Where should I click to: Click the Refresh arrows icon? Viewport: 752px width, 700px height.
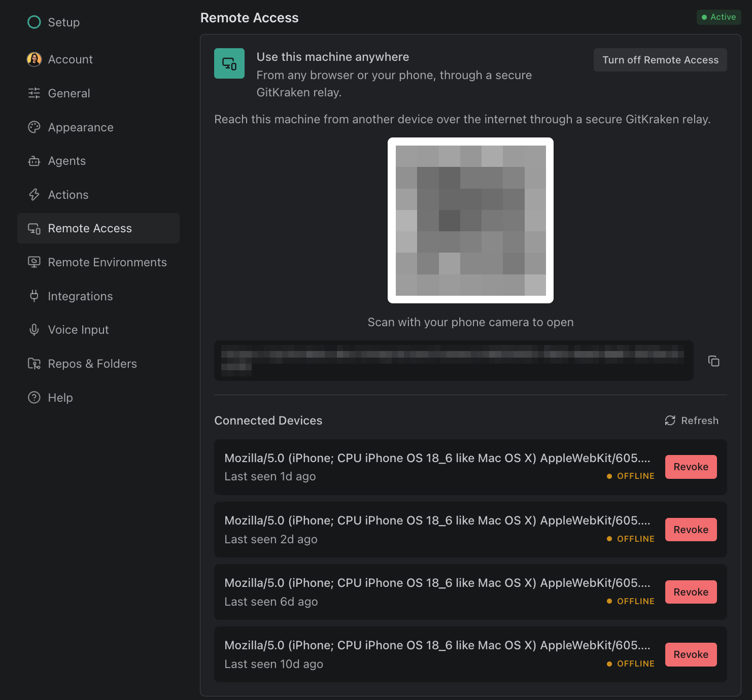point(670,421)
